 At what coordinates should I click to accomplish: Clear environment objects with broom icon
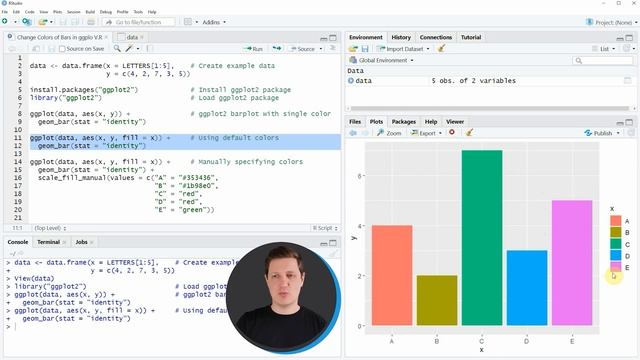(441, 49)
